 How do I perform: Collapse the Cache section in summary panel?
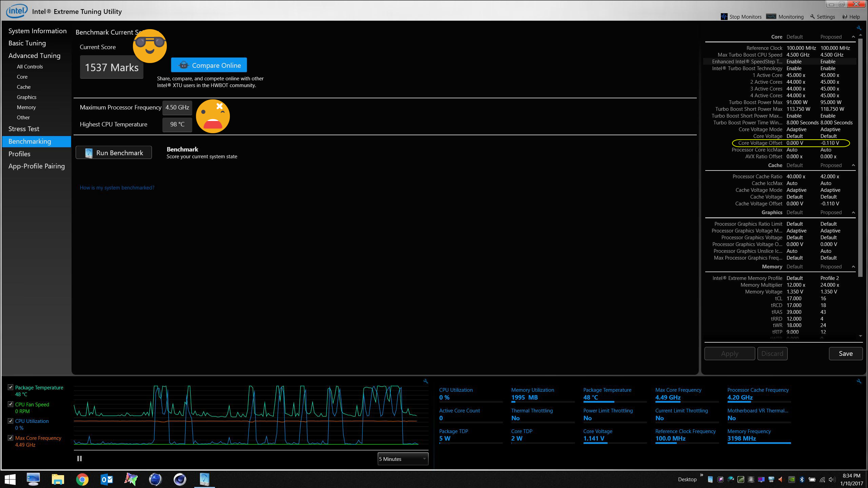click(853, 165)
